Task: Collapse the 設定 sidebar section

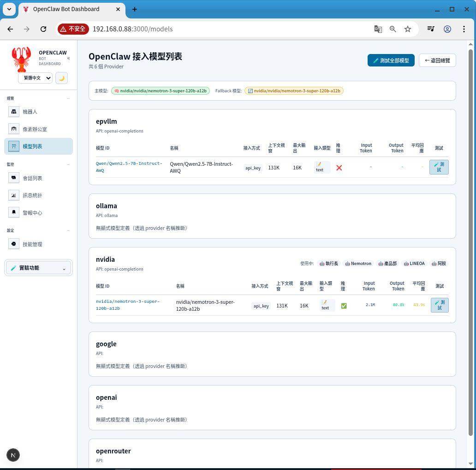Action: tap(68, 230)
